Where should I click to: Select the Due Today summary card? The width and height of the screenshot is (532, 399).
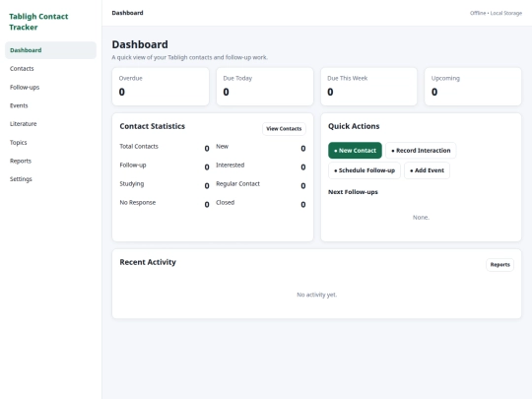point(265,87)
